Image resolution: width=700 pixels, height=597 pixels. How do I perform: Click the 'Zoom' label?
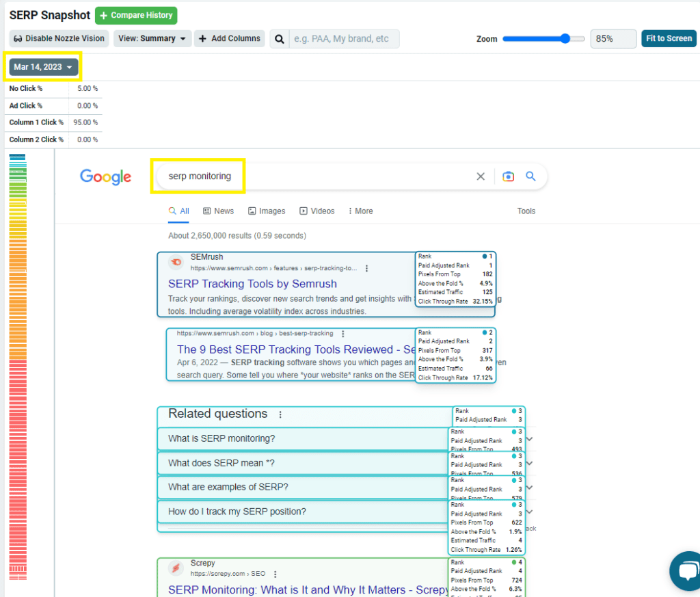pyautogui.click(x=487, y=39)
